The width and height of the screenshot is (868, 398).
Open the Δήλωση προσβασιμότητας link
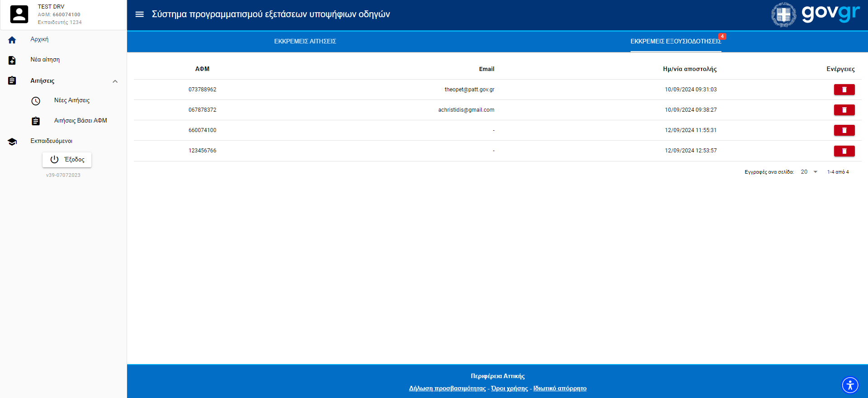pyautogui.click(x=447, y=389)
